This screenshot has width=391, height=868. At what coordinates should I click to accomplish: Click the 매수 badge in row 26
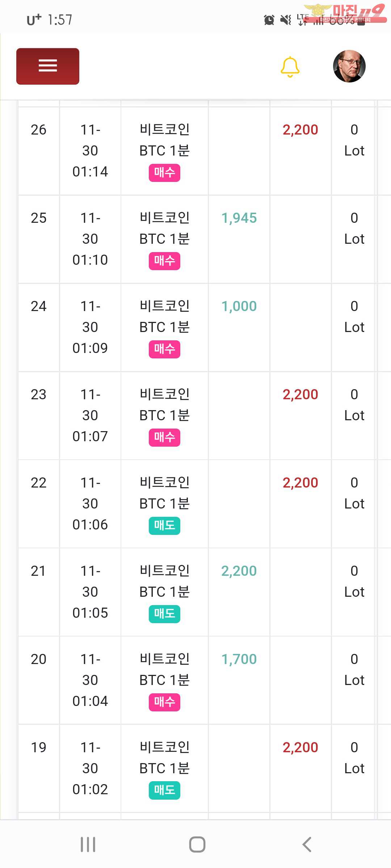pos(164,173)
